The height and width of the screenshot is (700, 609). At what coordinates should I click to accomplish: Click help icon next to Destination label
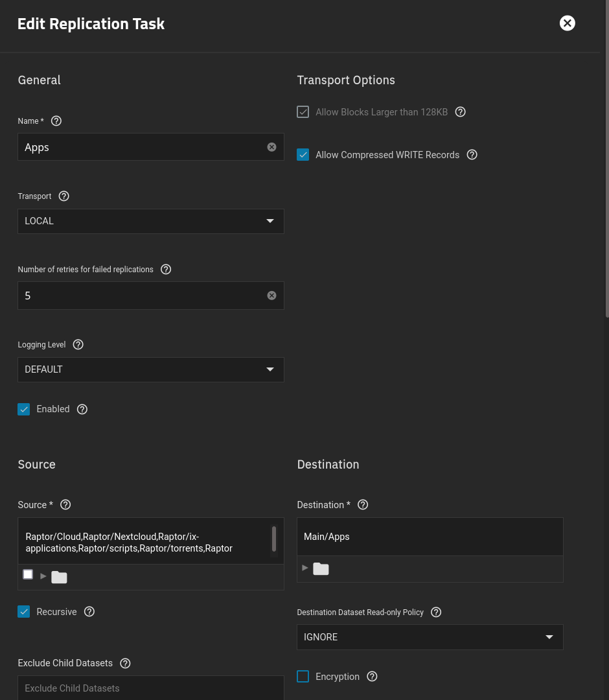[363, 505]
